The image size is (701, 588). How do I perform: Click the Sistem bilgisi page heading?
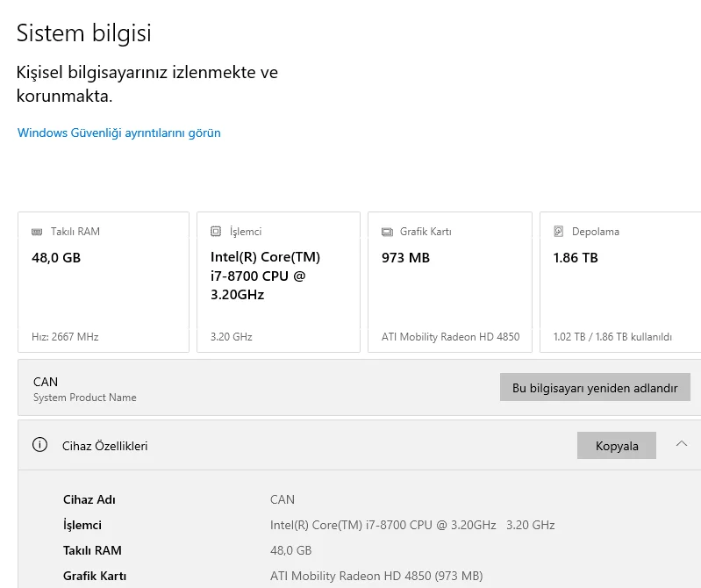(x=84, y=33)
